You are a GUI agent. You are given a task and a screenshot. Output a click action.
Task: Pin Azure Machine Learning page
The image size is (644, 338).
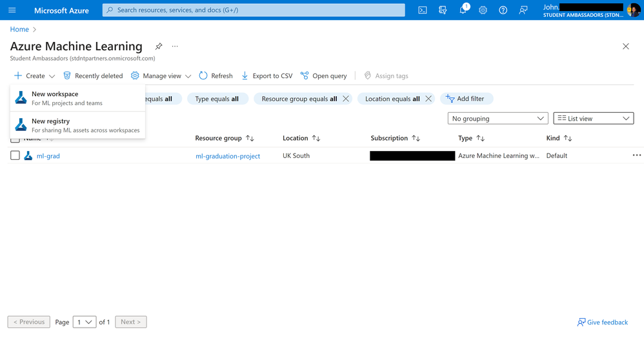[159, 46]
